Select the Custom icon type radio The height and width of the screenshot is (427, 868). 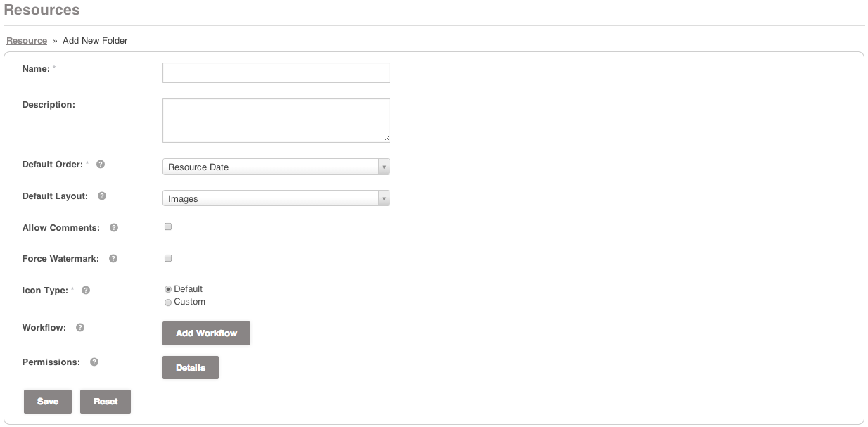coord(168,302)
